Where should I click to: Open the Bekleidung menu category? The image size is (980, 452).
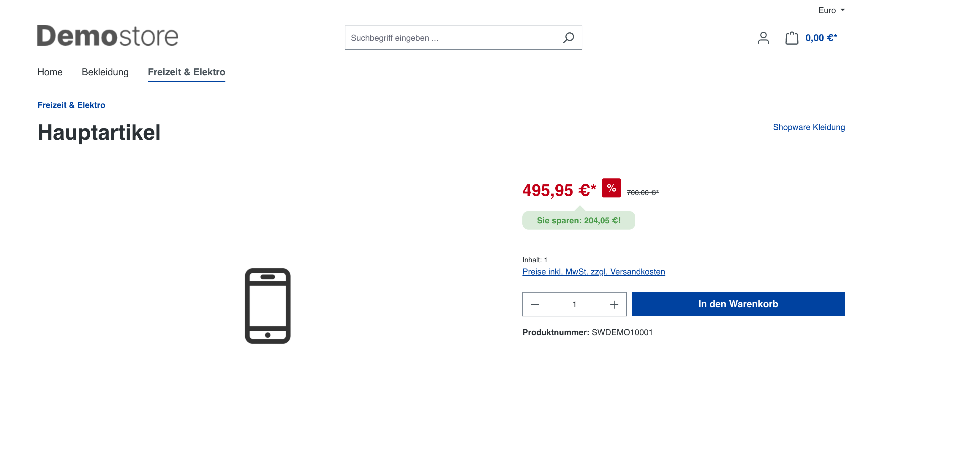point(105,72)
